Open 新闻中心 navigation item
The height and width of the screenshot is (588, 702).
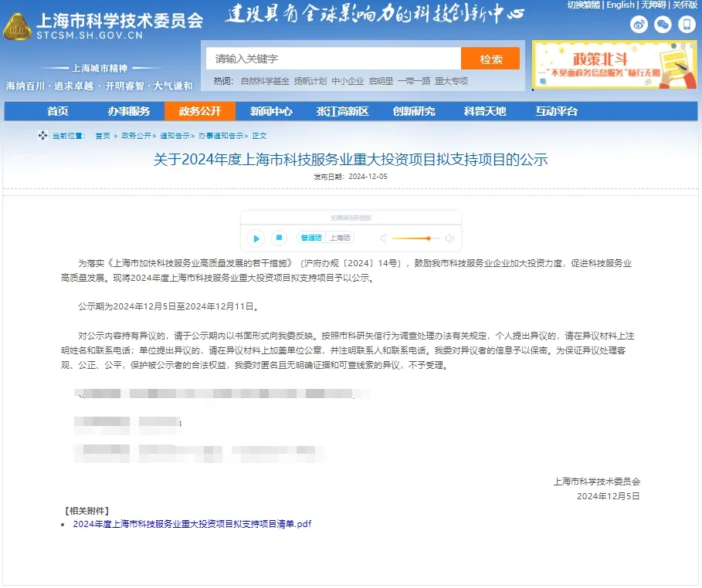[271, 111]
